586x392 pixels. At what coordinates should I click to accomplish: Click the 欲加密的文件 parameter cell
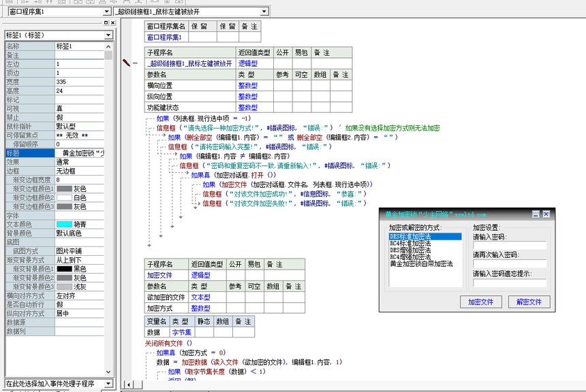coord(166,297)
